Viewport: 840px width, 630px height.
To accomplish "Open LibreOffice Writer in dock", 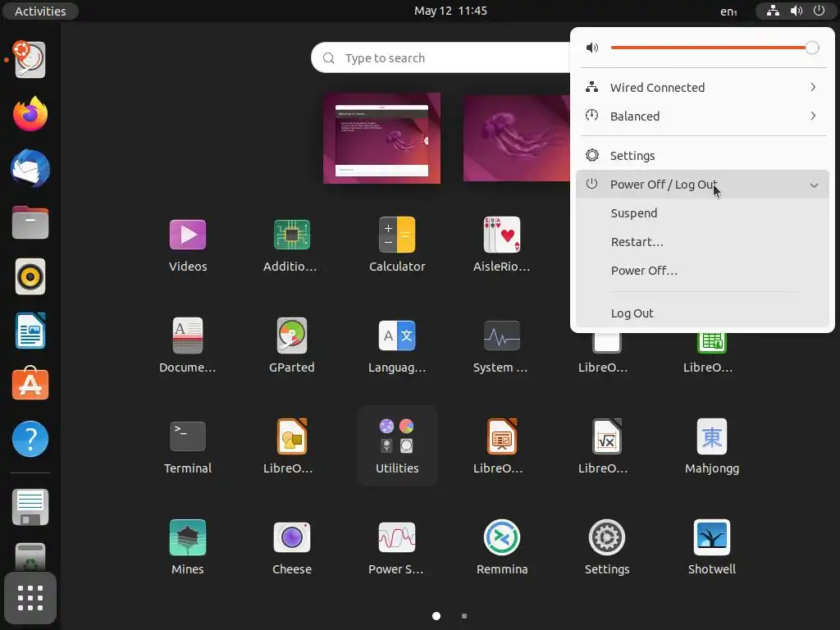I will coord(30,331).
